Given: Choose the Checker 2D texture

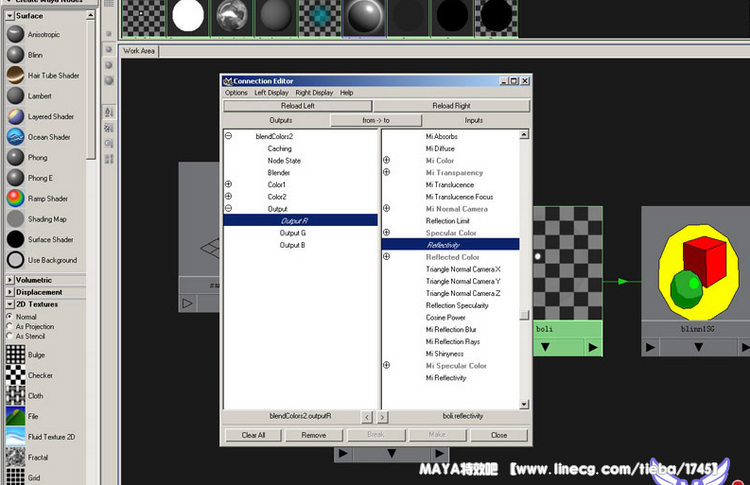Looking at the screenshot, I should point(15,375).
